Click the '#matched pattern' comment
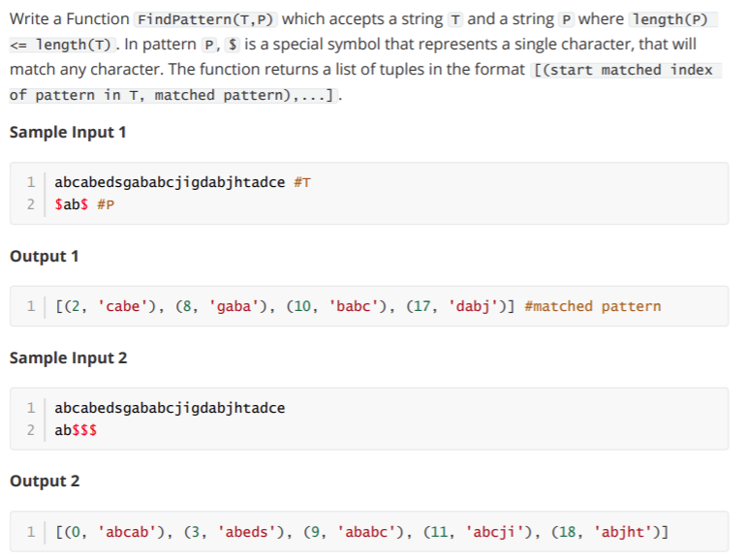Image resolution: width=748 pixels, height=560 pixels. coord(592,306)
